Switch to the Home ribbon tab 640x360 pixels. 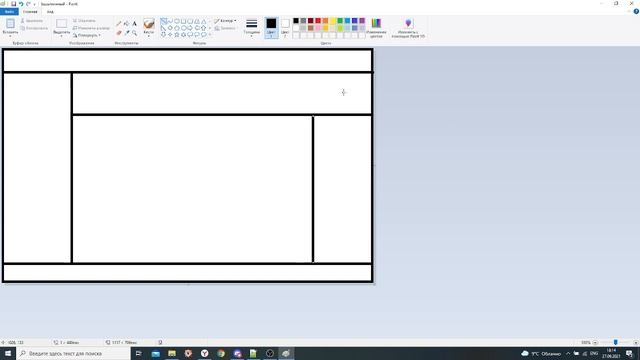[x=30, y=11]
